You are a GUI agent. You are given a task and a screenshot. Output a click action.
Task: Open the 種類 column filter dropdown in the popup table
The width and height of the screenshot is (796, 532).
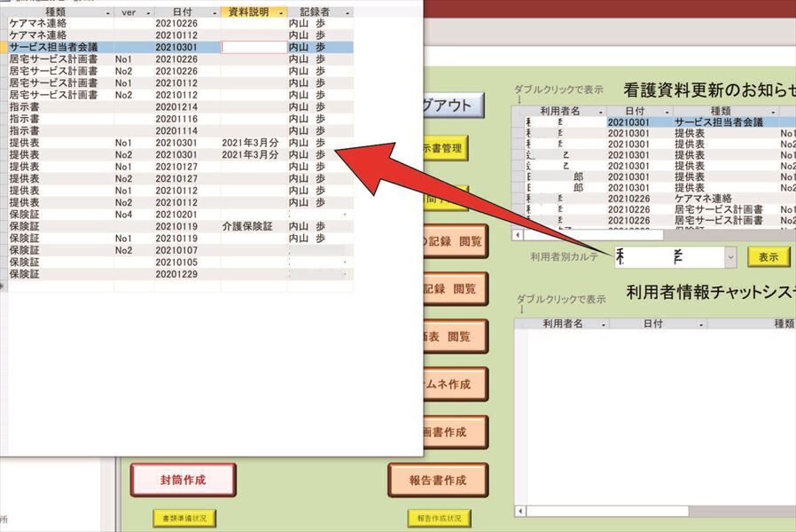pyautogui.click(x=108, y=12)
